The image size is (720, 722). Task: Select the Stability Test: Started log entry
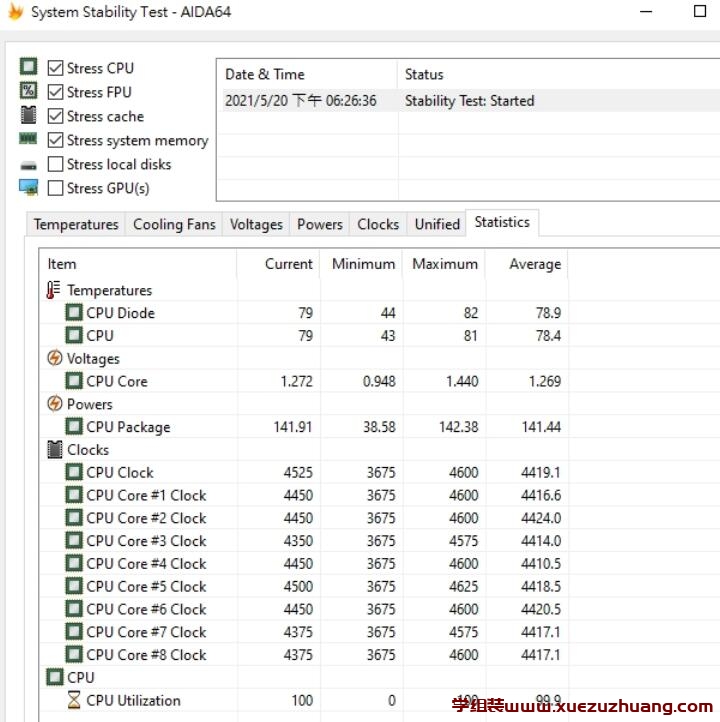469,100
